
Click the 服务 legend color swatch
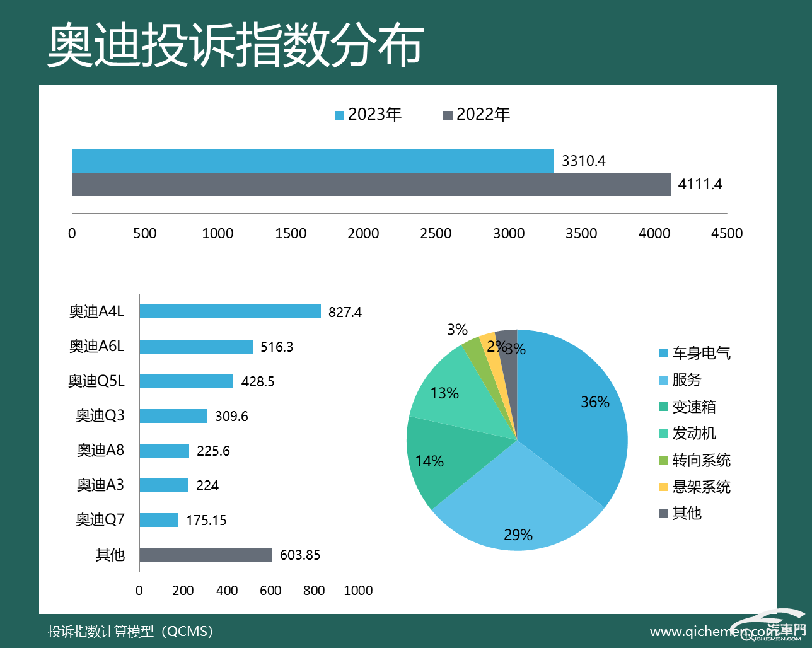(x=664, y=380)
